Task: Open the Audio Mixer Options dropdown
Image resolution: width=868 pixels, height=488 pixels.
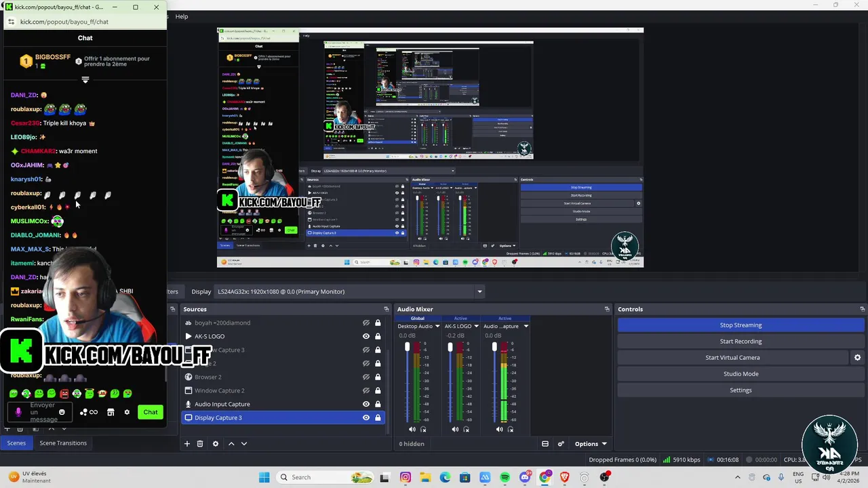Action: coord(591,444)
